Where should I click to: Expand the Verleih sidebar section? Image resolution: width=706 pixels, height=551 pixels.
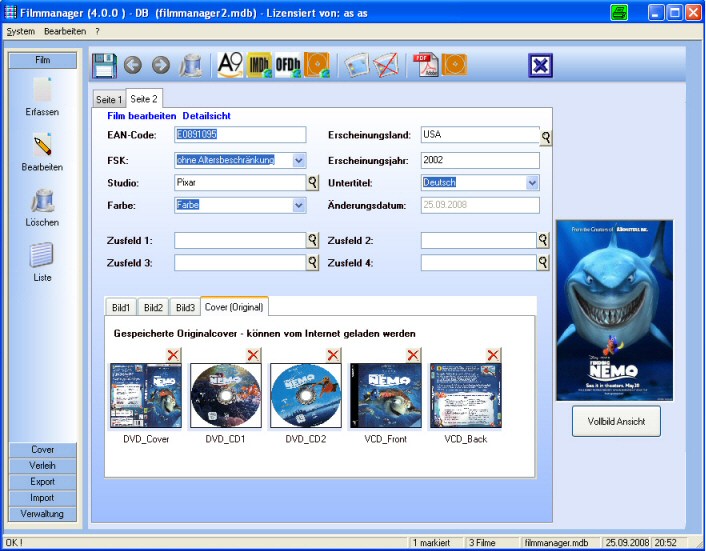coord(43,466)
